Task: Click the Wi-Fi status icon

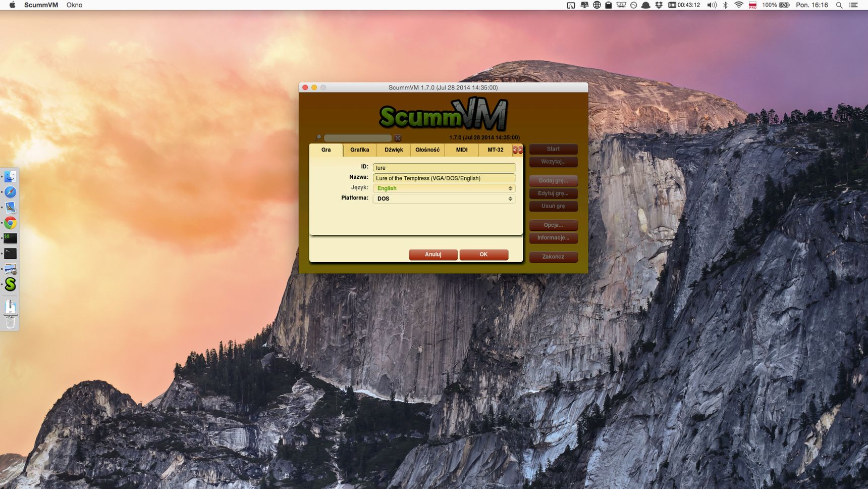Action: tap(739, 5)
